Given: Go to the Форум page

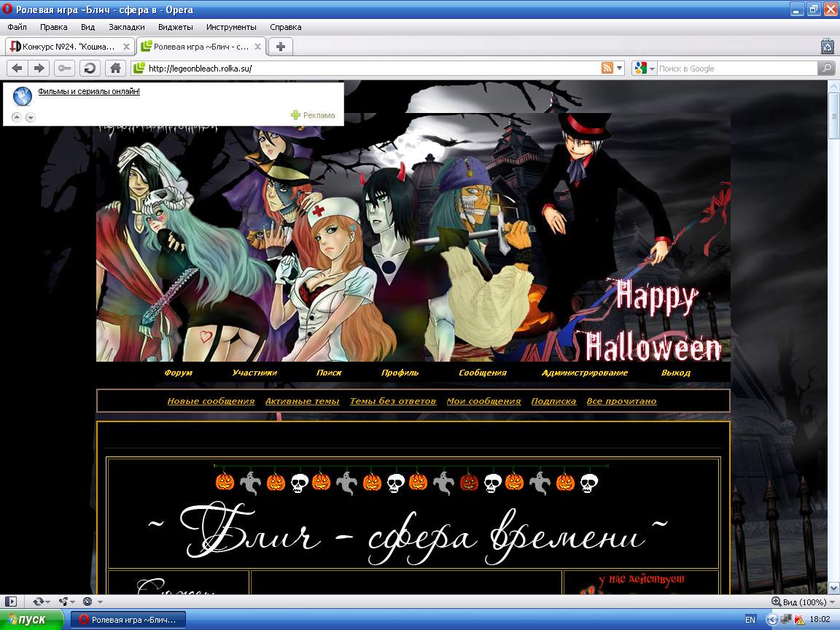Looking at the screenshot, I should [179, 373].
